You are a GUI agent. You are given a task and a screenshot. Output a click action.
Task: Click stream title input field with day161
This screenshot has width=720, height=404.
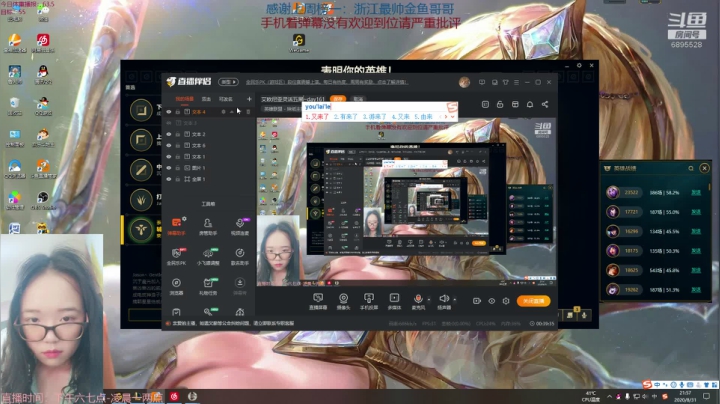tap(292, 99)
